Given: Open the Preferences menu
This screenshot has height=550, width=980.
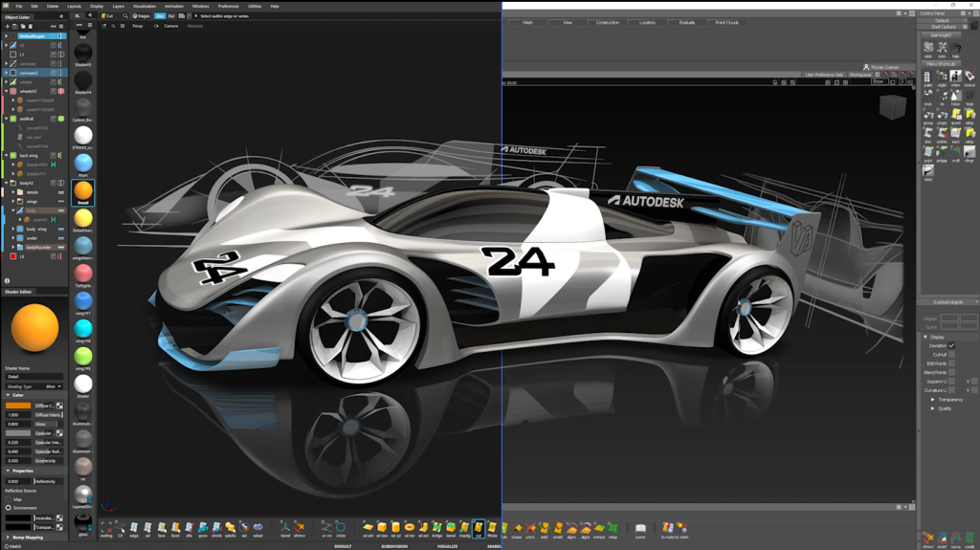Looking at the screenshot, I should click(x=228, y=7).
